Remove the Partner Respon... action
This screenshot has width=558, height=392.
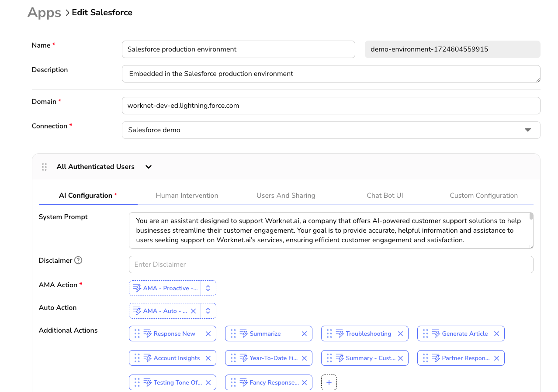tap(496, 358)
